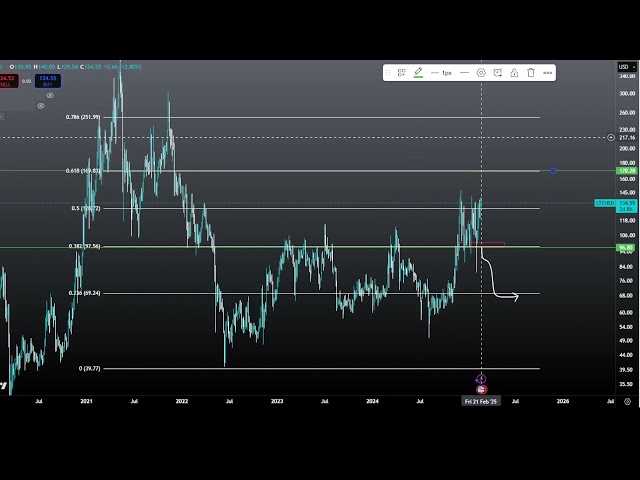Screen dimensions: 640x480
Task: Open the more options ellipsis menu
Action: pyautogui.click(x=548, y=73)
